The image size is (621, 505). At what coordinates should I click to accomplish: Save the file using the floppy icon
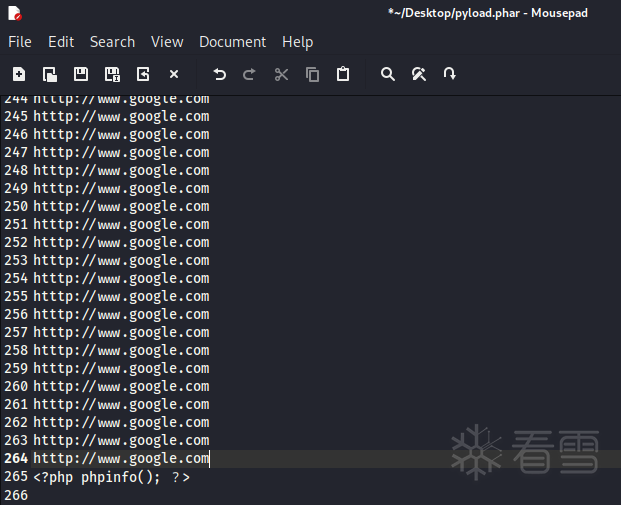(x=81, y=74)
